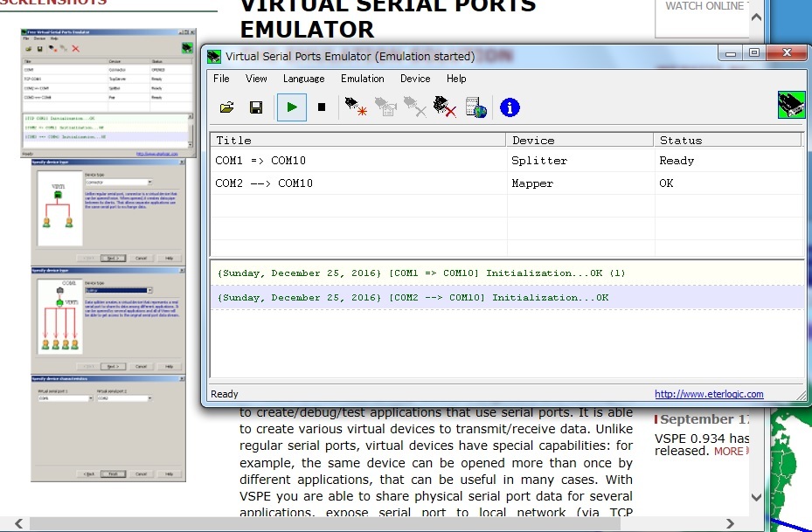812x532 pixels.
Task: Click the green serial connector logo icon
Action: pos(790,105)
